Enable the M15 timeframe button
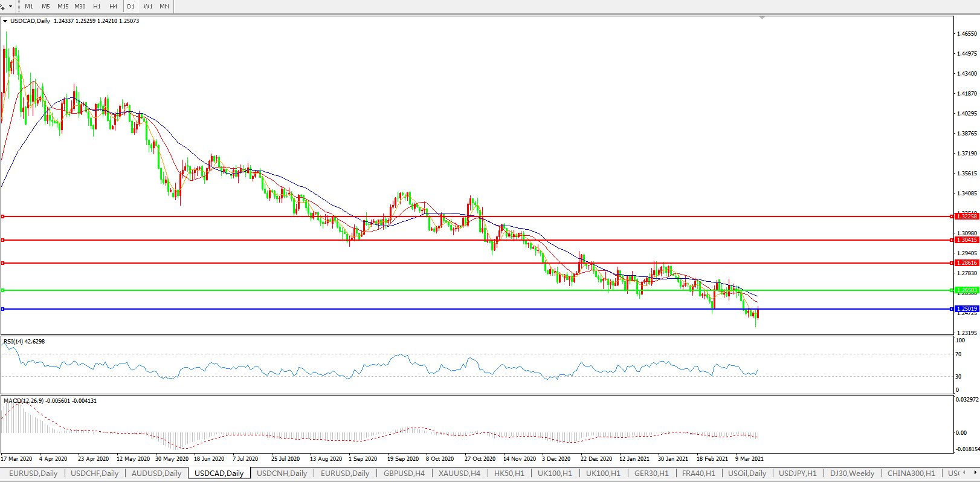The height and width of the screenshot is (482, 980). [x=63, y=6]
